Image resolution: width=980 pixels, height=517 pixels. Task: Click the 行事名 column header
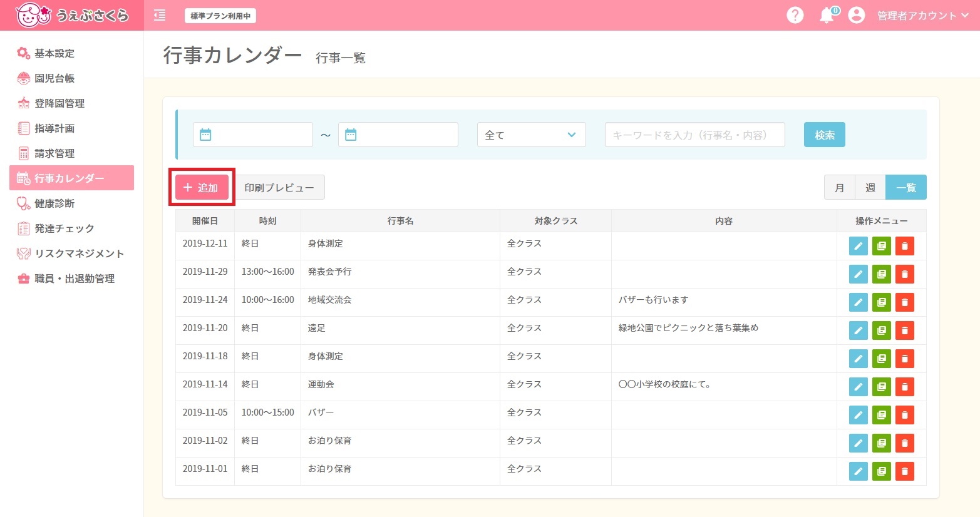click(x=400, y=221)
